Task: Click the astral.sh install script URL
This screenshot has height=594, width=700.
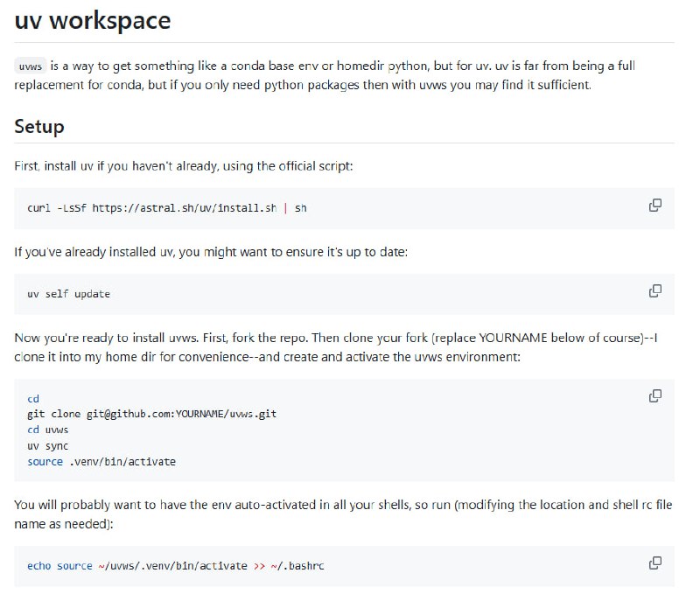Action: (185, 208)
